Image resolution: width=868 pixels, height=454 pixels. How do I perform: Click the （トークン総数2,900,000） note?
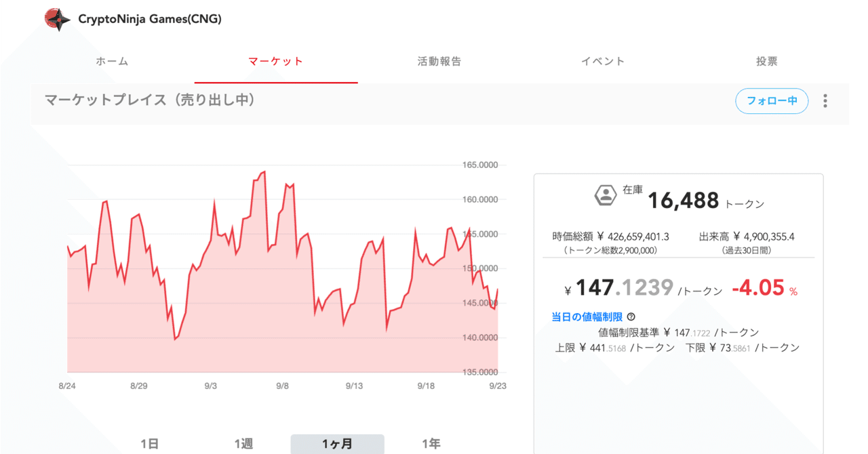611,250
